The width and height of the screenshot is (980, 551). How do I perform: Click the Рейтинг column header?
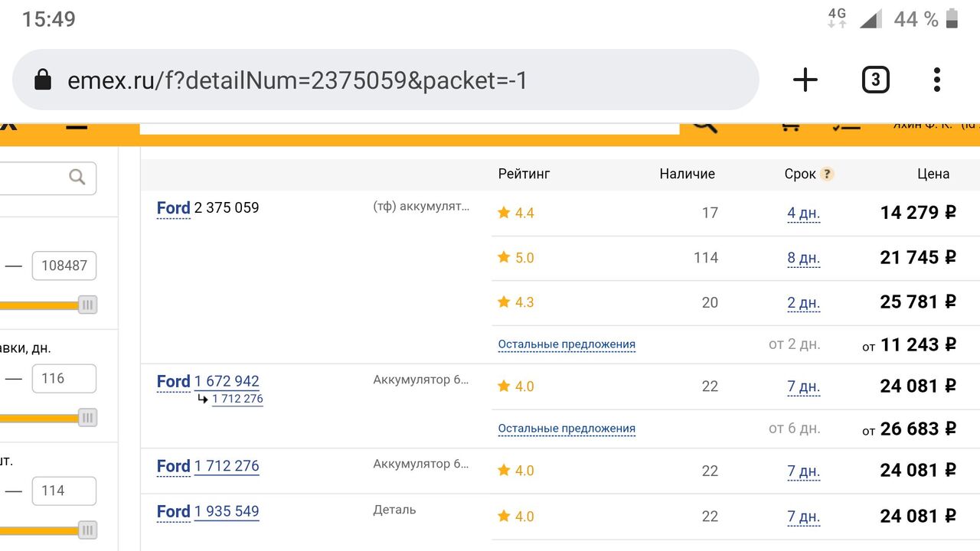(x=524, y=174)
